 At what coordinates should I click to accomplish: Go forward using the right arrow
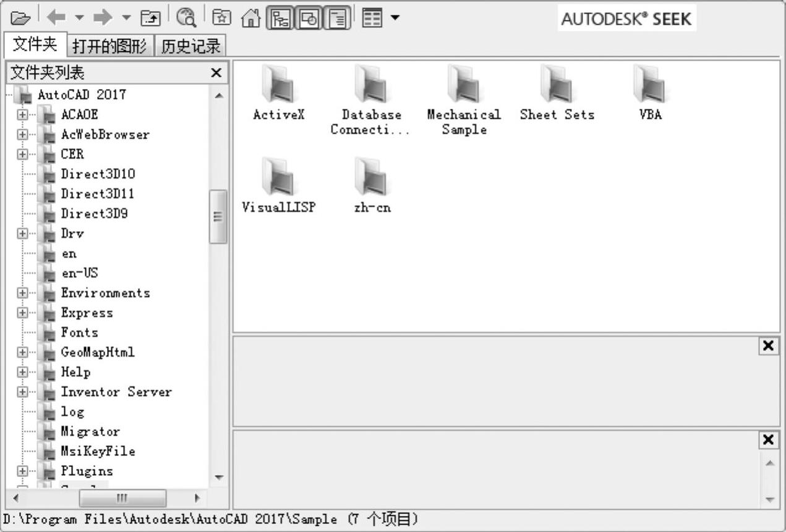(x=103, y=18)
